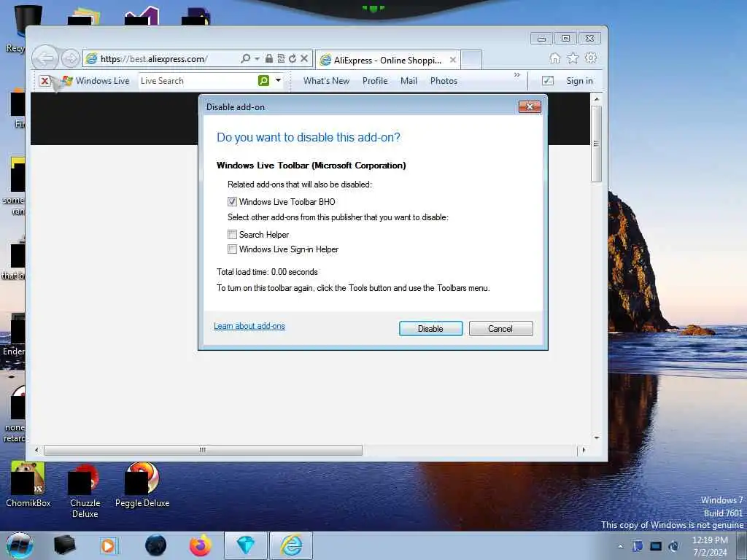This screenshot has width=747, height=560.
Task: Stop loading with the address bar X
Action: click(304, 58)
